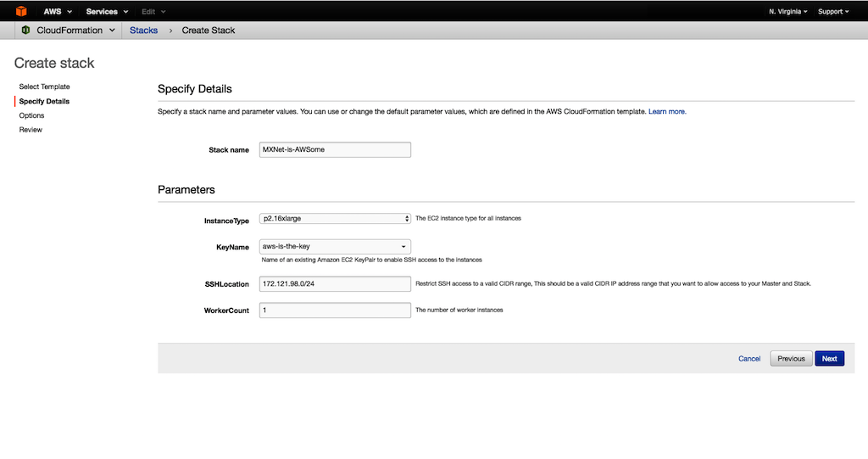Click the KeyPair SSH access help text

point(371,260)
